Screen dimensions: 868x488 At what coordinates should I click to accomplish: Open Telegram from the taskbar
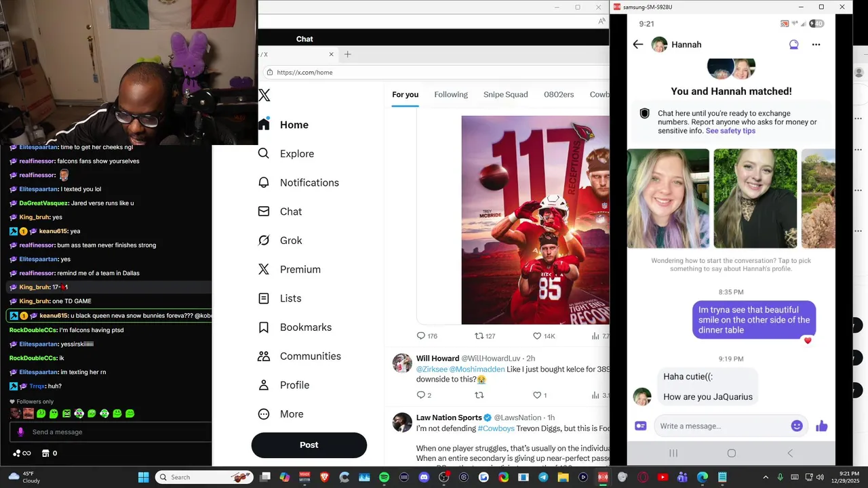pos(543,477)
